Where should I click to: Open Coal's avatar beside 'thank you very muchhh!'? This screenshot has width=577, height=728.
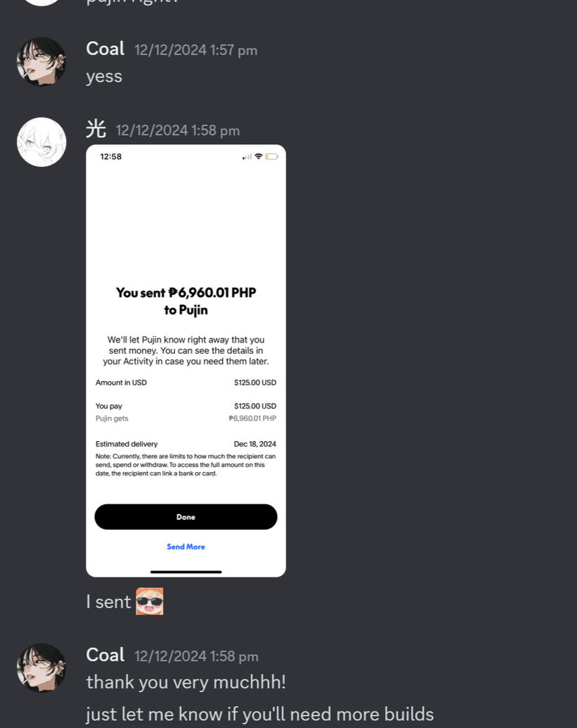click(x=41, y=668)
